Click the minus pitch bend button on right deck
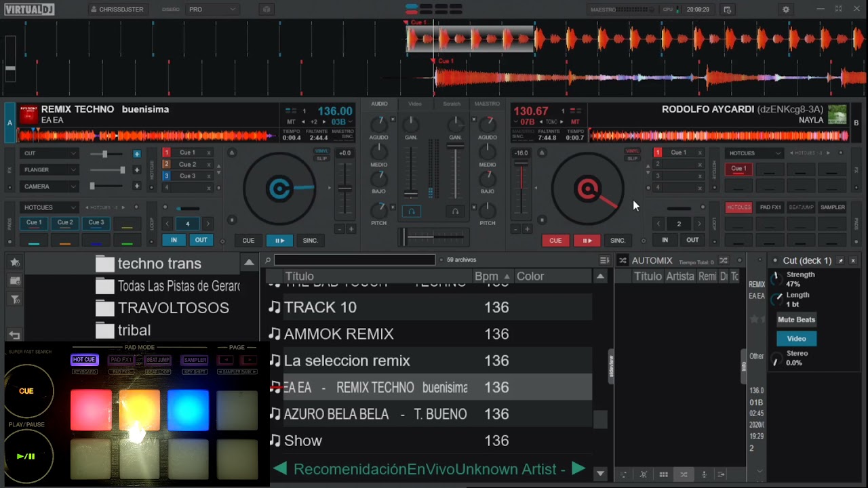Viewport: 868px width, 488px height. [515, 229]
